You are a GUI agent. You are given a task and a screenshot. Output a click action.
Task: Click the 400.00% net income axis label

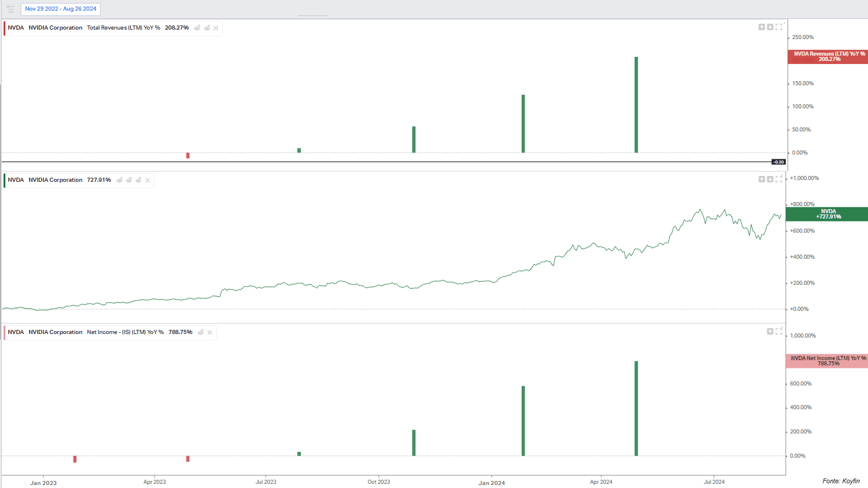click(x=801, y=407)
